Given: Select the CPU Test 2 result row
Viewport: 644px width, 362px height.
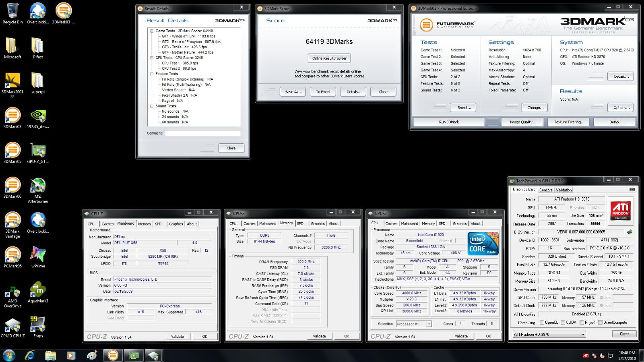Looking at the screenshot, I should click(x=179, y=68).
